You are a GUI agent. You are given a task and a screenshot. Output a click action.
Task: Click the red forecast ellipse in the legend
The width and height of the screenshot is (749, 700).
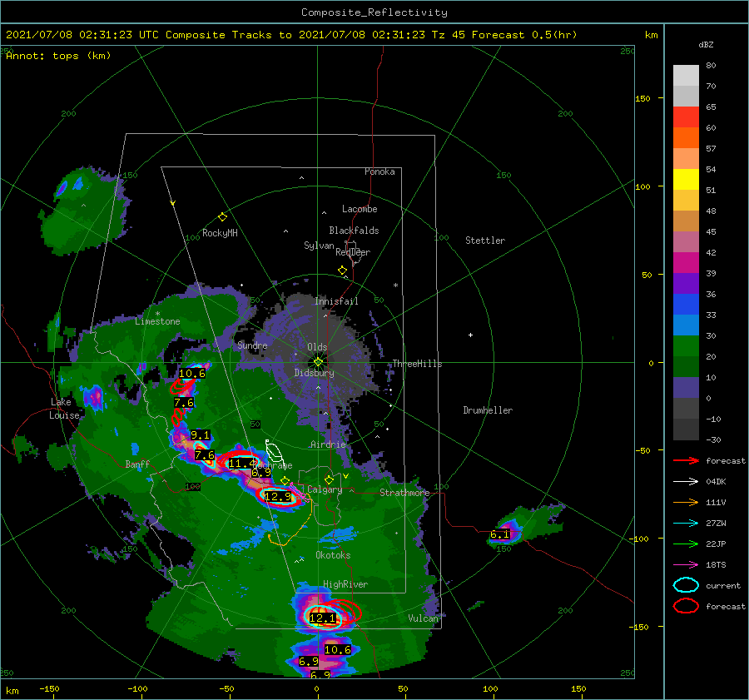[x=686, y=606]
